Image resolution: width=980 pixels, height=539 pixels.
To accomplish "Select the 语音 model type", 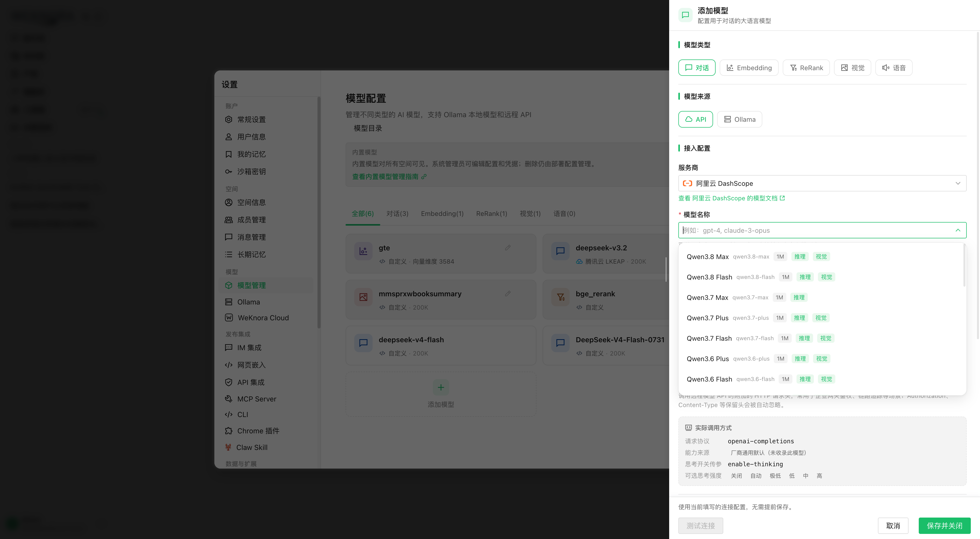I will pos(894,68).
